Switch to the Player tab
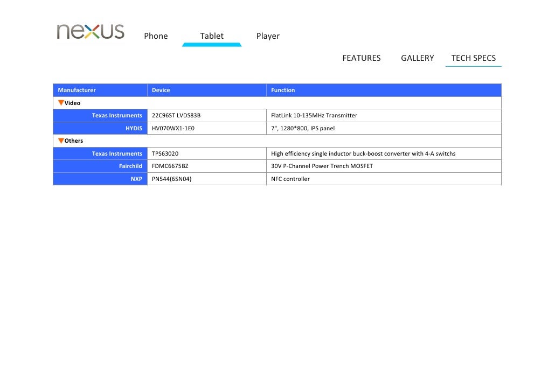This screenshot has height=392, width=555. pyautogui.click(x=268, y=36)
